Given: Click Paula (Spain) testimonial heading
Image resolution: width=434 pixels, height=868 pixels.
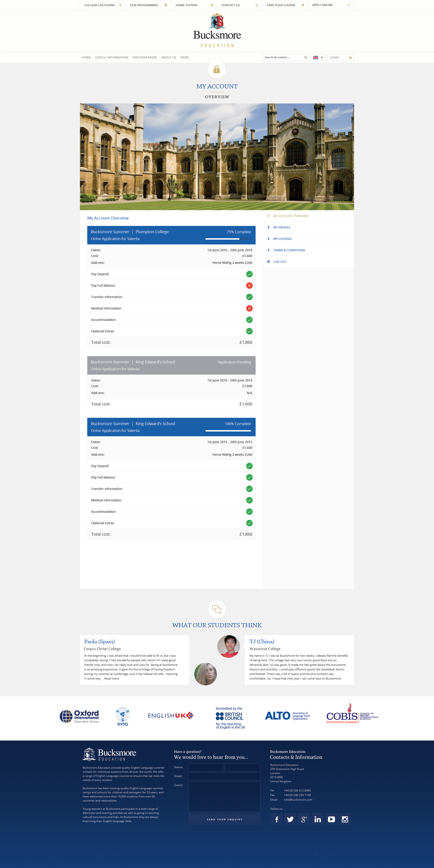Looking at the screenshot, I should click(99, 642).
